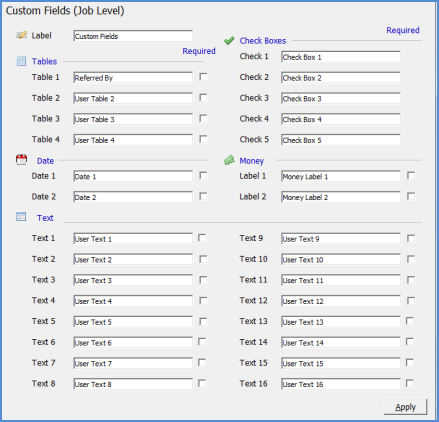This screenshot has height=422, width=439.
Task: Click the User Text 8 field
Action: pos(133,384)
